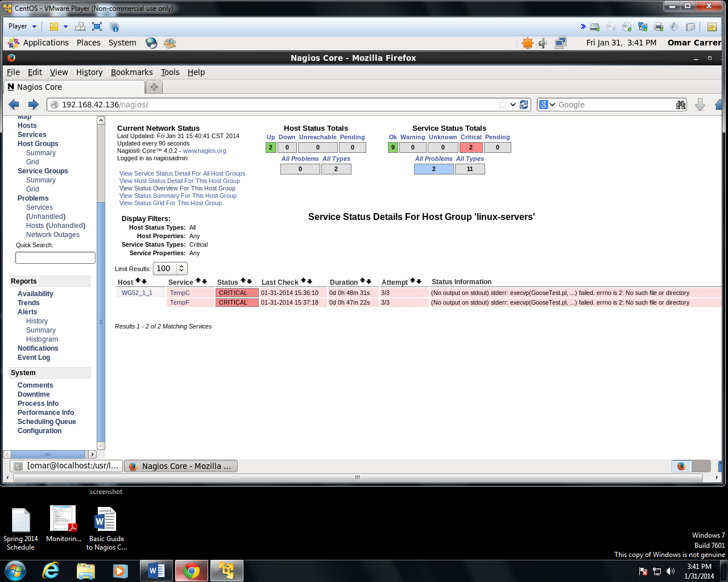
Task: Open the Limit Results spinner dropdown
Action: 181,269
